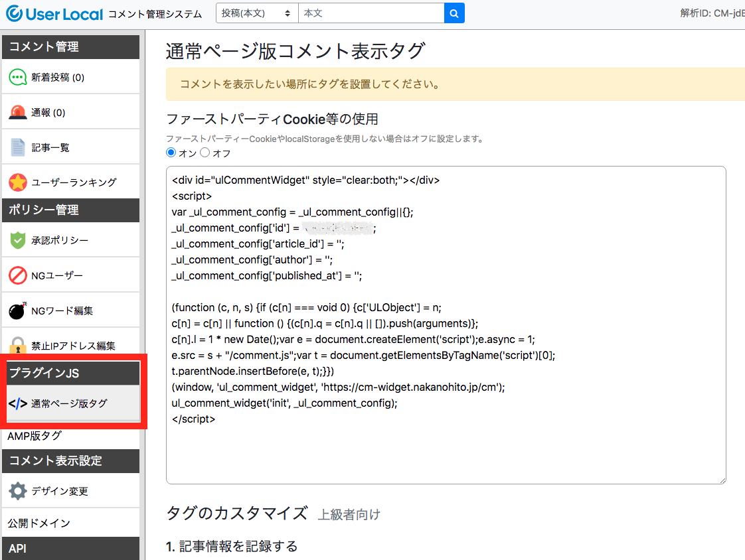Click the 新着投稿 speech bubble icon

17,77
